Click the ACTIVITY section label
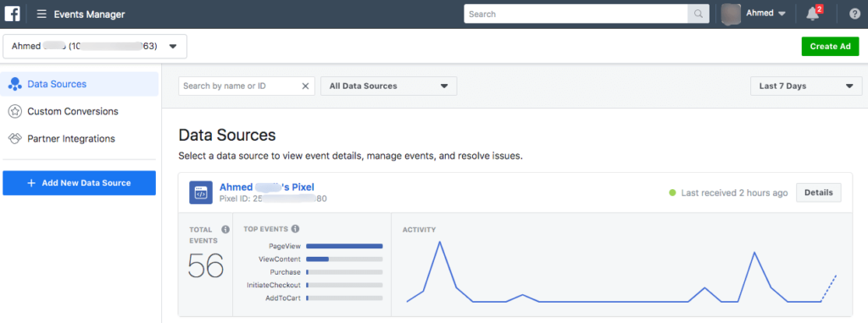The image size is (868, 323). (x=419, y=230)
